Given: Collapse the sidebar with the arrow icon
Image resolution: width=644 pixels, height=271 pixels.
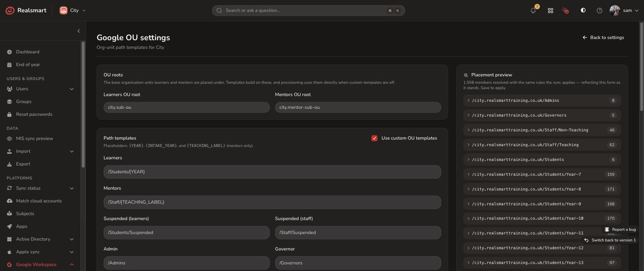Looking at the screenshot, I should (78, 31).
